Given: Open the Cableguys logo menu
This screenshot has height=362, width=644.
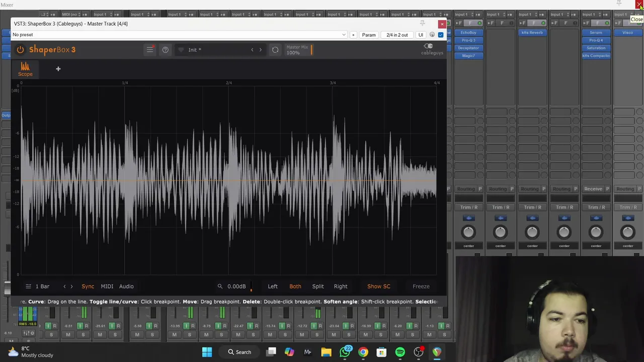Looking at the screenshot, I should click(432, 49).
